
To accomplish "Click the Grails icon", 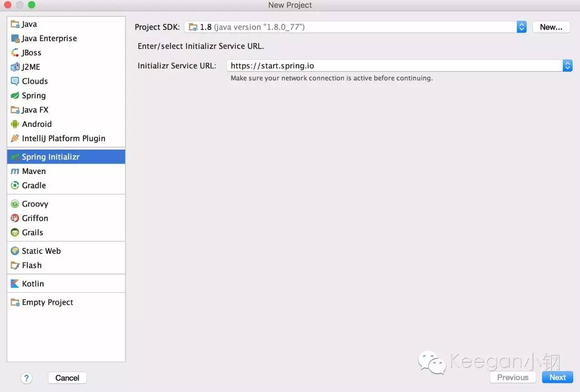I will [x=15, y=232].
